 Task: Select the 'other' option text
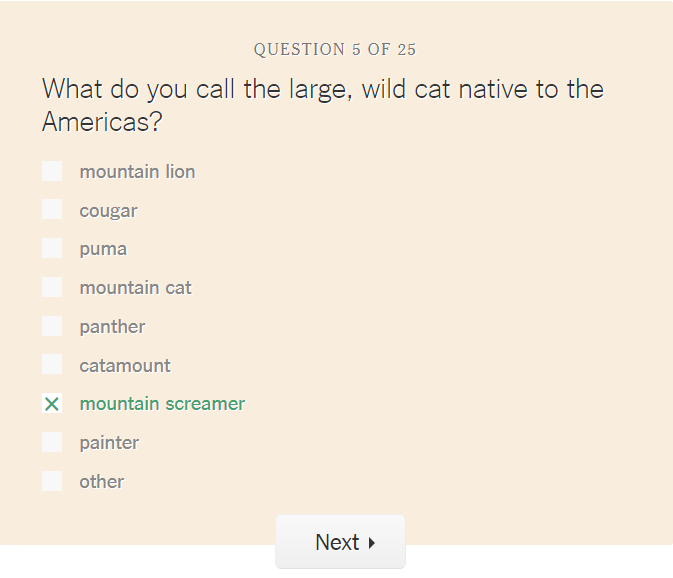[102, 482]
